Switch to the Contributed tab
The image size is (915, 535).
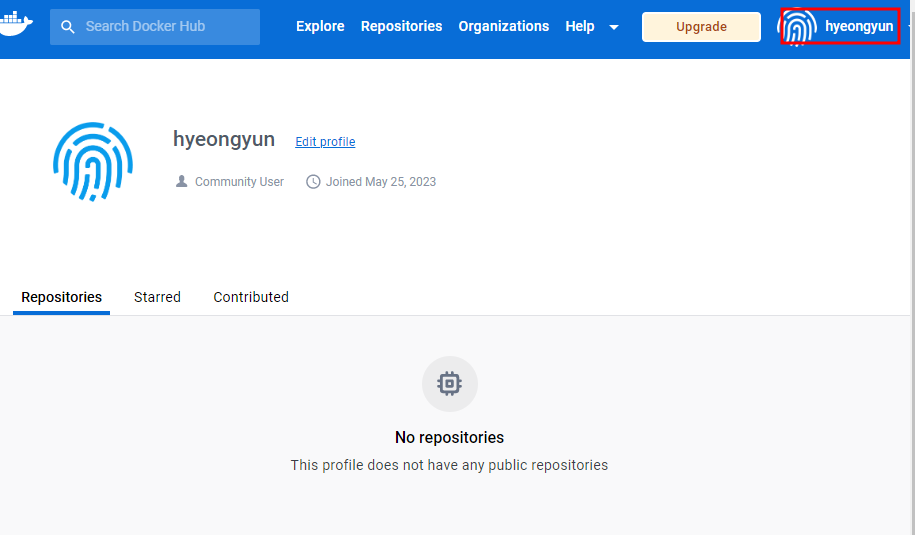251,297
